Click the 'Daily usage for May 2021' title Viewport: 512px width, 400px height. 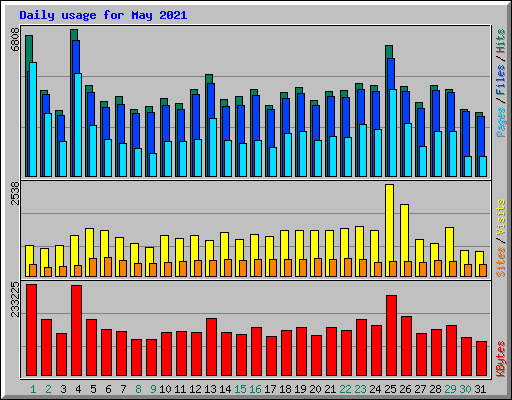tap(103, 15)
